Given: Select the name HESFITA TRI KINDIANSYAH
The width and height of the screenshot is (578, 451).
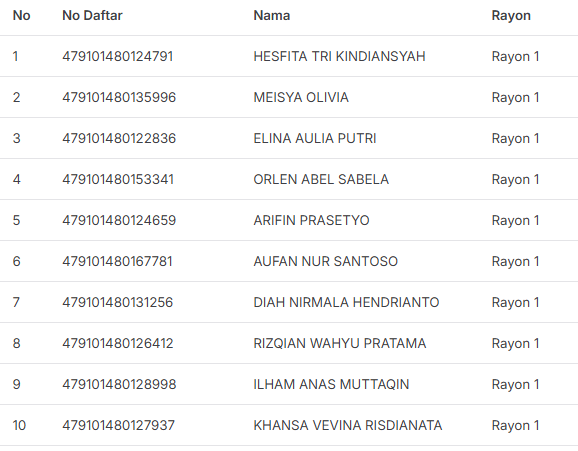Looking at the screenshot, I should click(x=339, y=56).
